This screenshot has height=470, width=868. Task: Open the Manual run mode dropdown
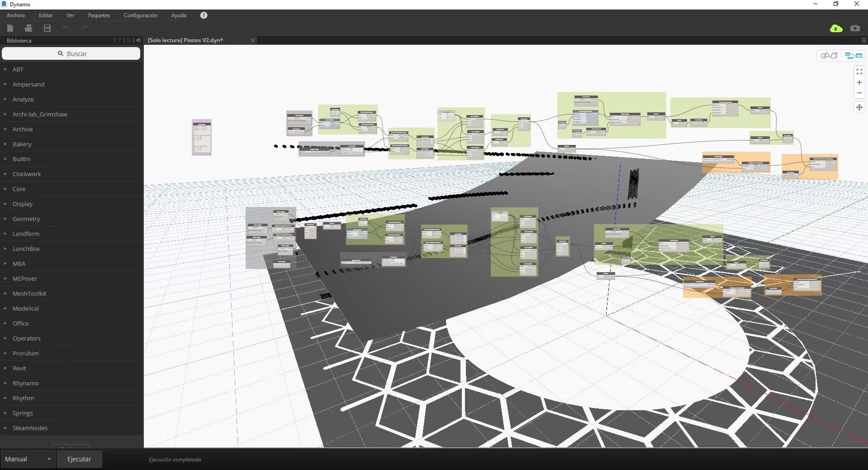[x=28, y=459]
